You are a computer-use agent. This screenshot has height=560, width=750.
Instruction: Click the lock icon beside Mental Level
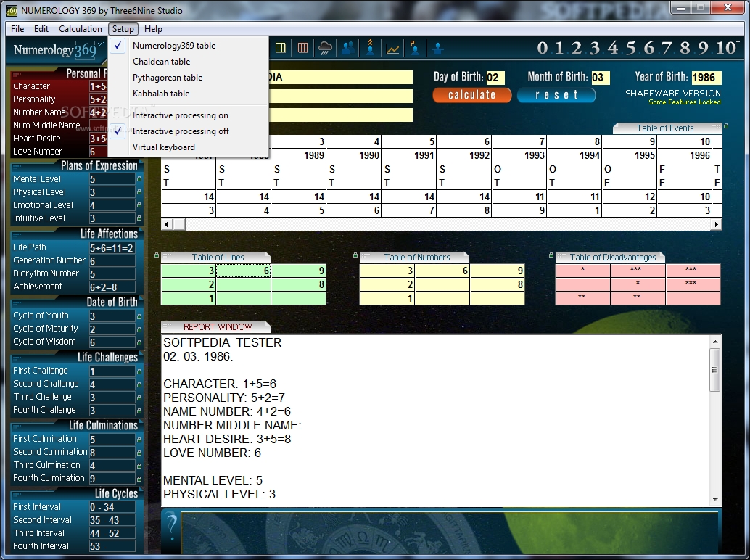[x=139, y=179]
